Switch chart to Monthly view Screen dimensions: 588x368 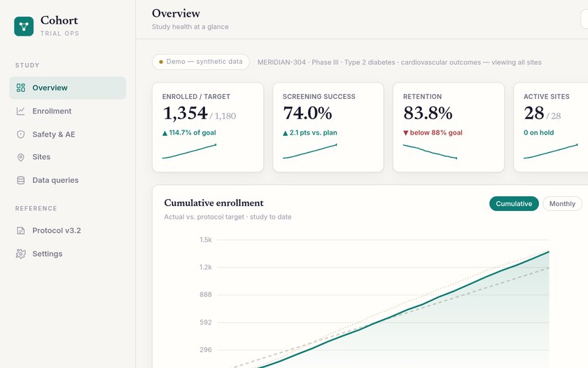pyautogui.click(x=562, y=203)
